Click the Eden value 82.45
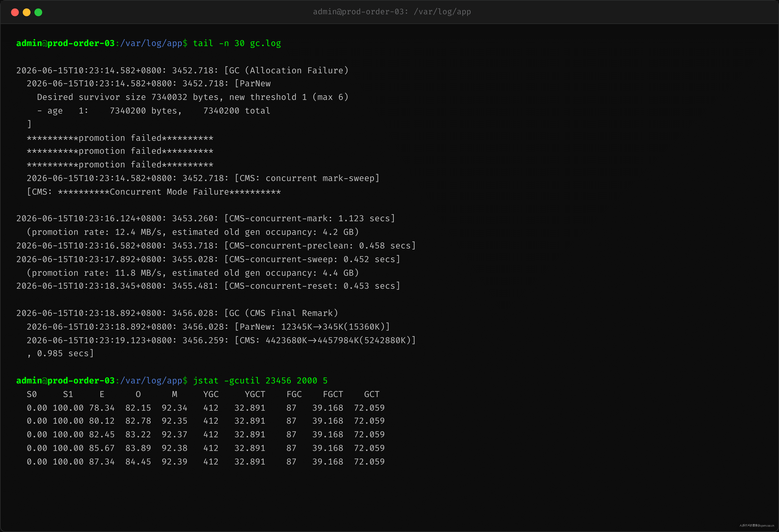779x532 pixels. click(102, 435)
